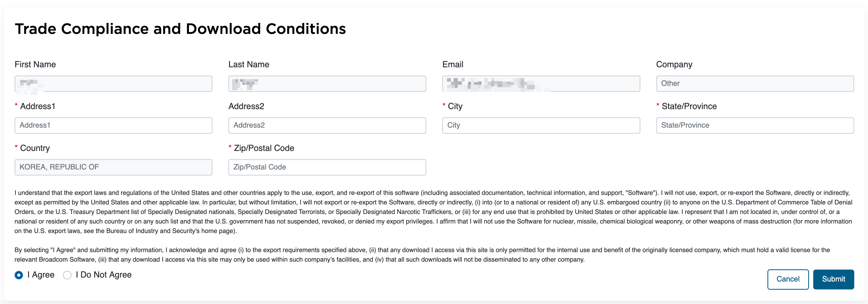Click the export laws paragraph text
The image size is (868, 304).
[433, 212]
